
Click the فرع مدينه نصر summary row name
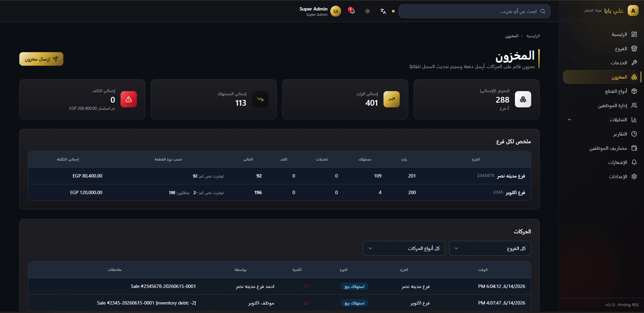coord(511,176)
